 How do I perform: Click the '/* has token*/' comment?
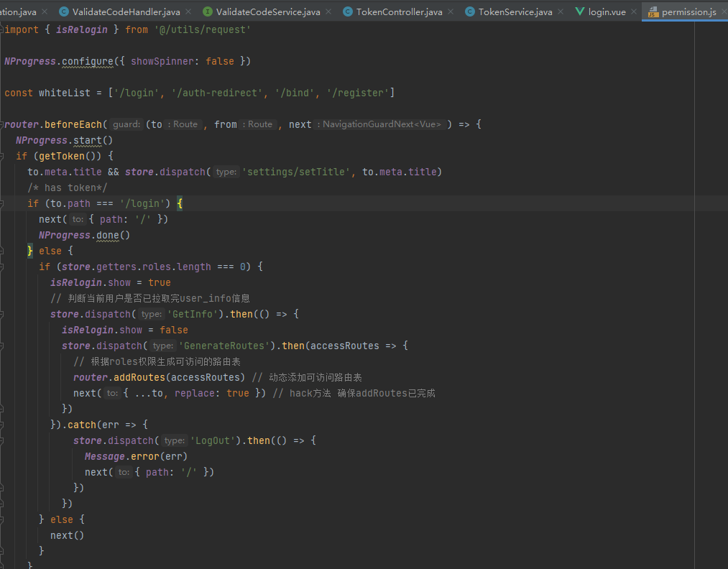(x=68, y=188)
